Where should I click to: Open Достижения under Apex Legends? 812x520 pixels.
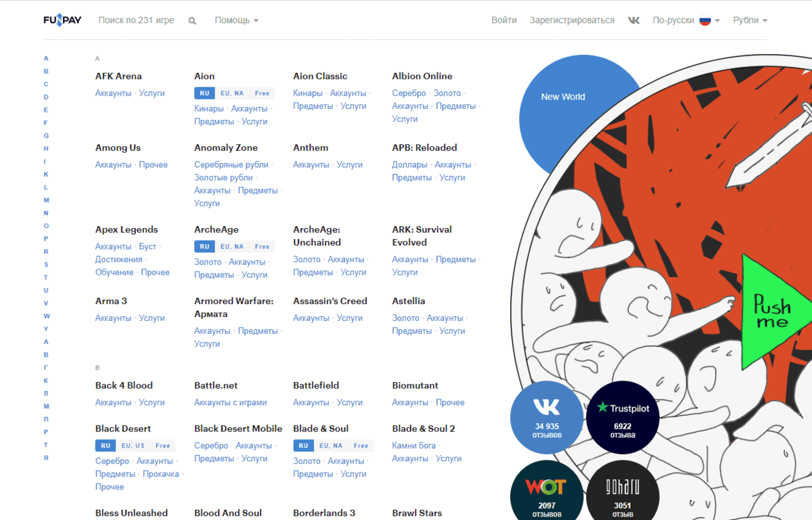pyautogui.click(x=118, y=259)
